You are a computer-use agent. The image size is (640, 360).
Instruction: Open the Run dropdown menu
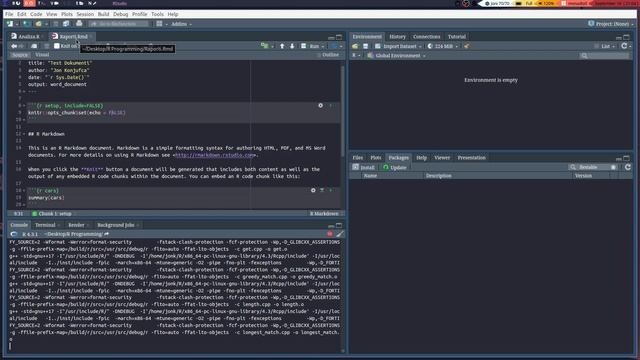pos(322,47)
